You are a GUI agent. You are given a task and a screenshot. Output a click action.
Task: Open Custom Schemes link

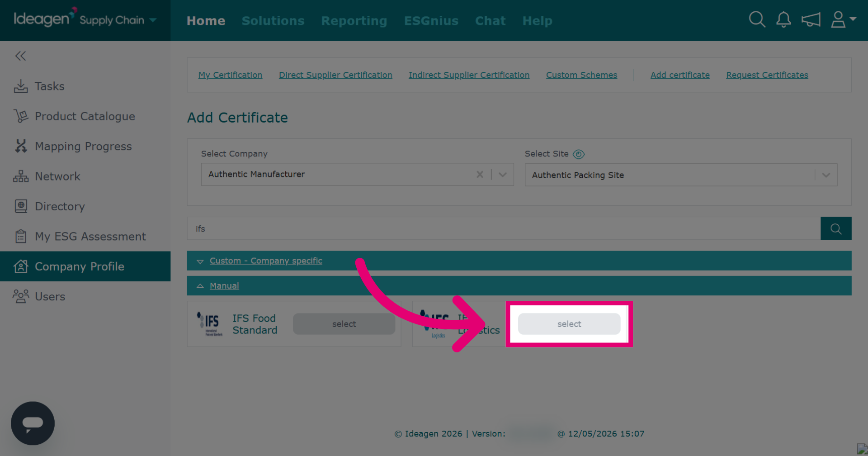(x=581, y=75)
